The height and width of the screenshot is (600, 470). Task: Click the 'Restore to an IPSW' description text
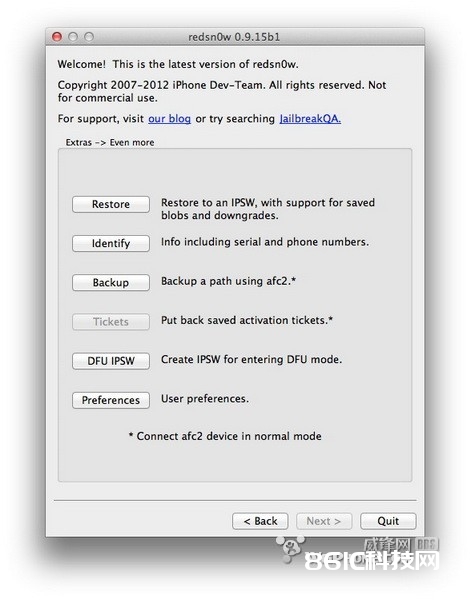coord(268,209)
